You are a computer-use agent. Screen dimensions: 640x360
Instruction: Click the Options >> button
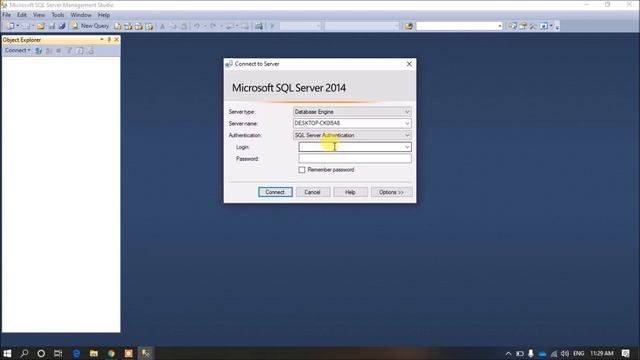391,192
